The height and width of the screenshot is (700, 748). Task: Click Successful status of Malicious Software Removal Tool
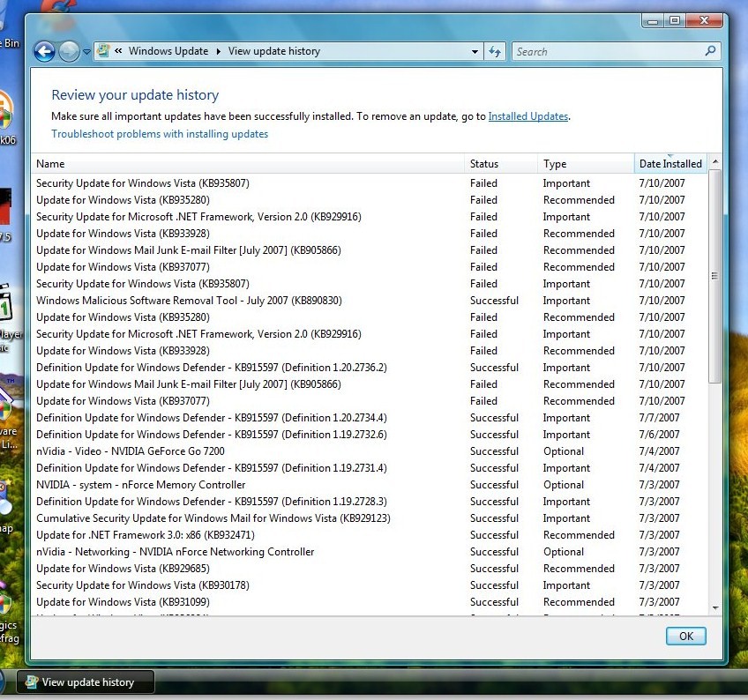[494, 301]
